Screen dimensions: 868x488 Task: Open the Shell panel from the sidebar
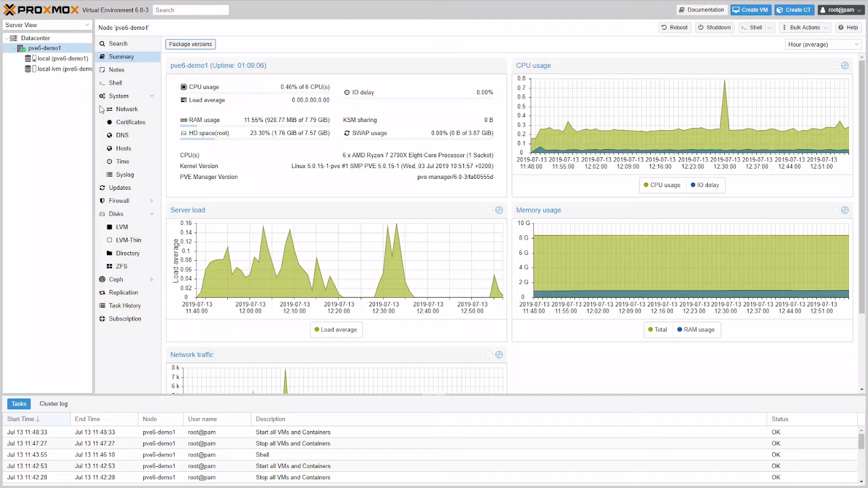[x=115, y=82]
